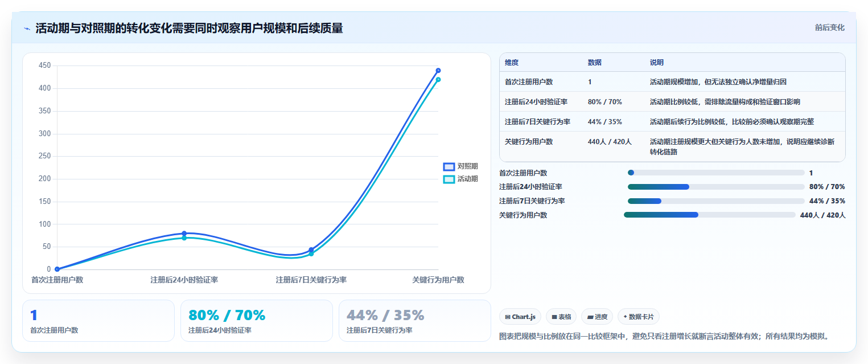Toggle 活动期 legend swatch
Screen dimensions: 868x364
(449, 179)
